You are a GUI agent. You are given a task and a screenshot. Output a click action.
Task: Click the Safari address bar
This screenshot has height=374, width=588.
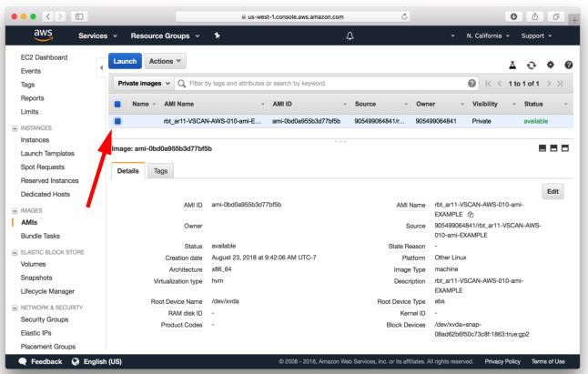click(x=292, y=16)
